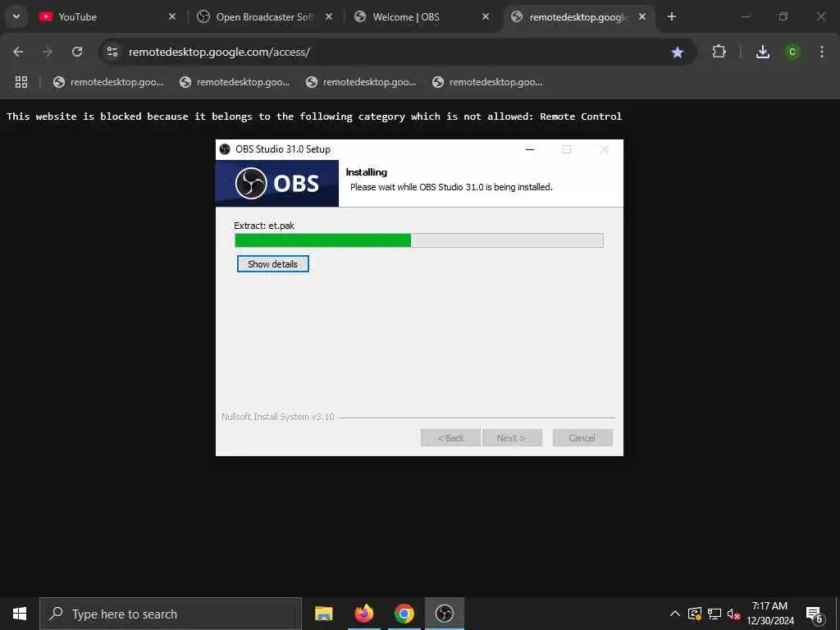
Task: Click the security warning tray icon
Action: tap(695, 614)
